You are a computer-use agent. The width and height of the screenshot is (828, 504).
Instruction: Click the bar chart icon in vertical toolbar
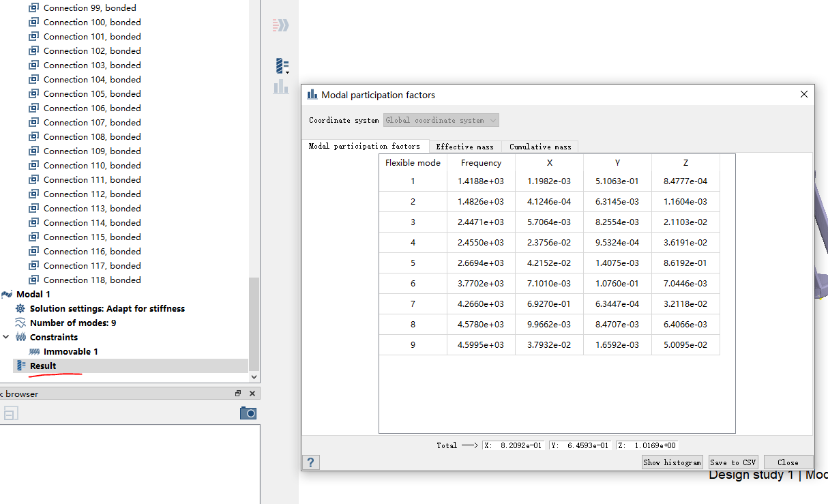pos(280,87)
